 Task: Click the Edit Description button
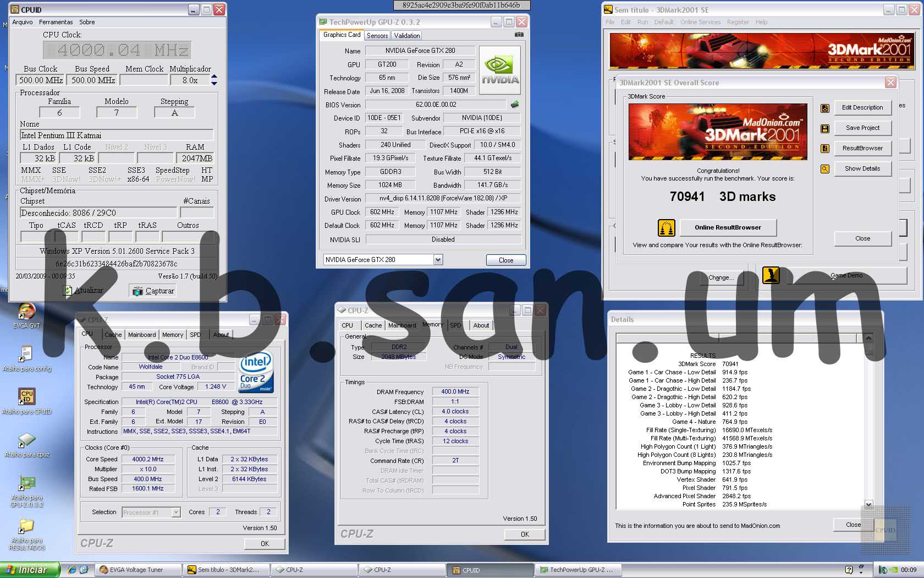(862, 108)
